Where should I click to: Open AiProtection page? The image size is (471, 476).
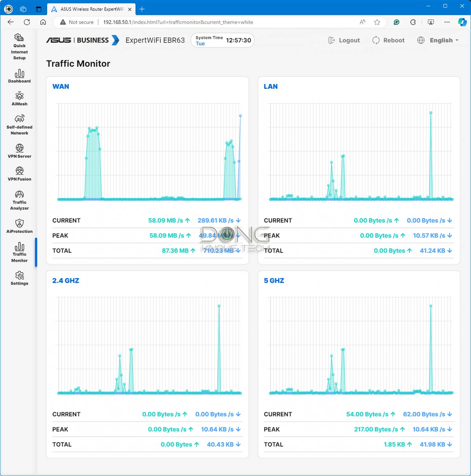coord(19,226)
